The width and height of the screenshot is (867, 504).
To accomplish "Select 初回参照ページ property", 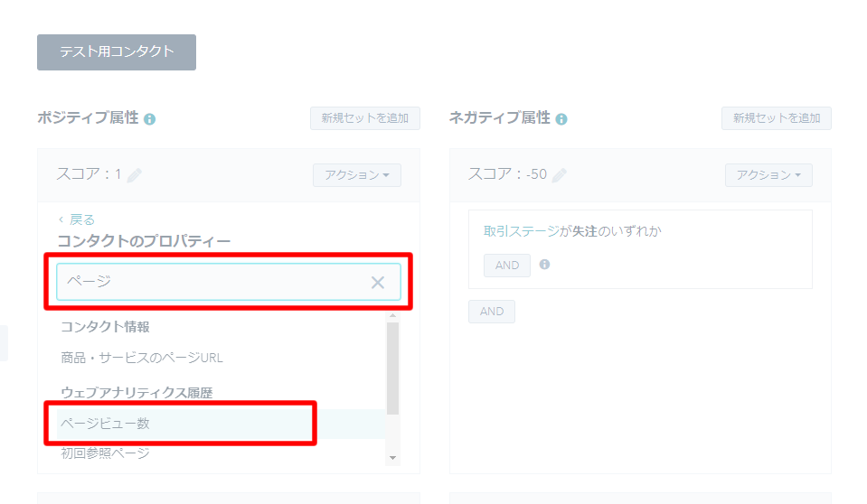I will tap(105, 453).
